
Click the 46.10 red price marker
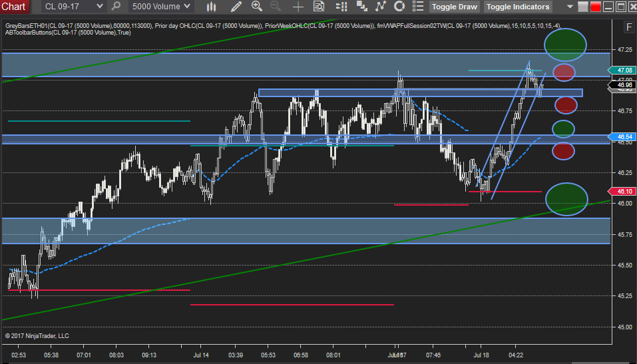pyautogui.click(x=624, y=192)
